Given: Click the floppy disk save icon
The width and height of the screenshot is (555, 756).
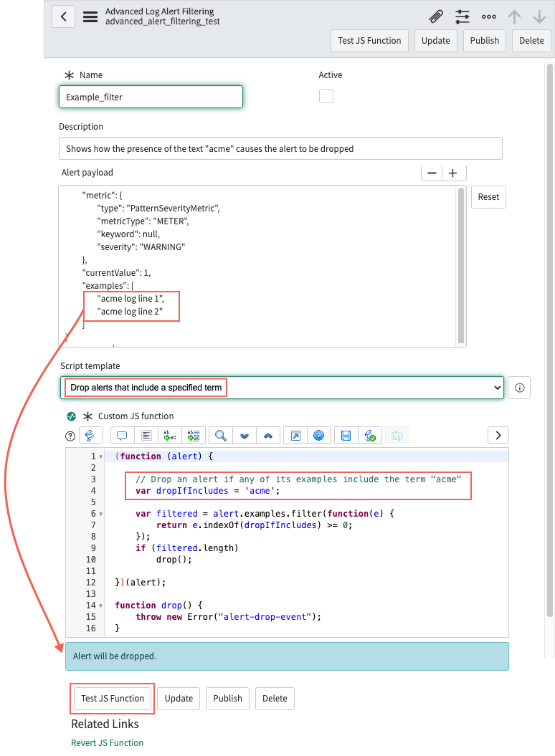Looking at the screenshot, I should point(346,436).
